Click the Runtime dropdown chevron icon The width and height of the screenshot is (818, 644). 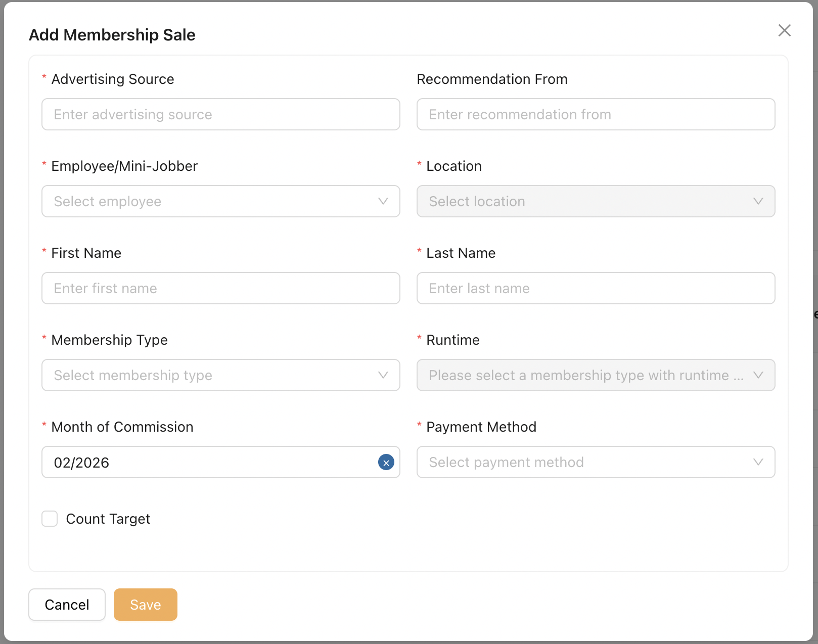pyautogui.click(x=758, y=375)
